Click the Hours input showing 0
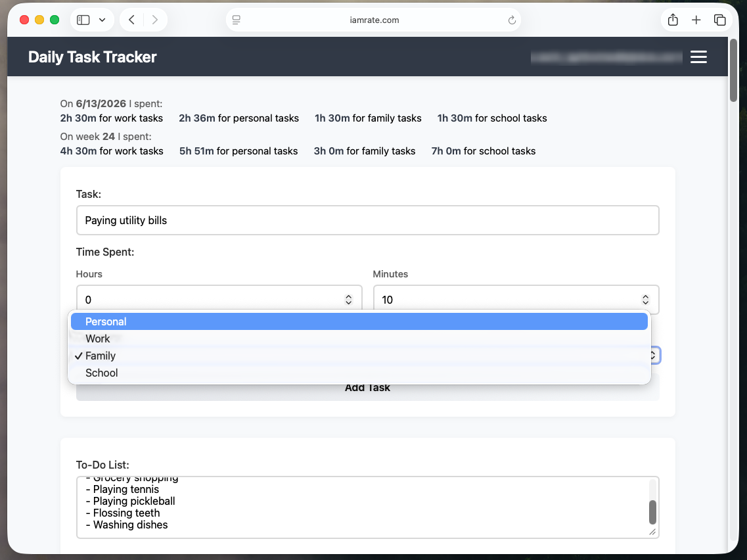Image resolution: width=747 pixels, height=560 pixels. tap(219, 298)
